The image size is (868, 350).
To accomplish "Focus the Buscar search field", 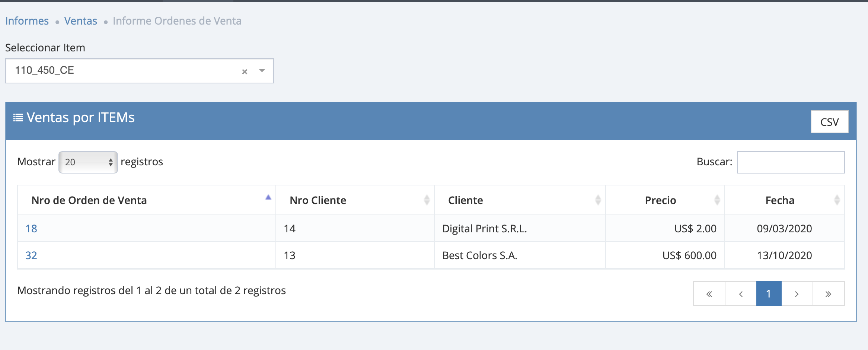I will tap(791, 162).
